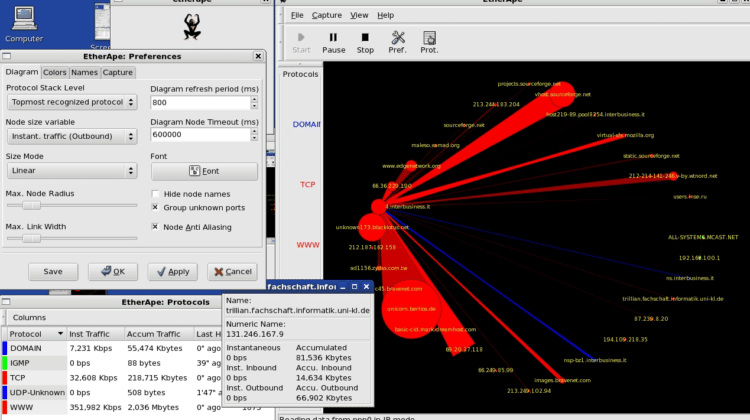Cancel the Preferences dialog

pos(232,271)
